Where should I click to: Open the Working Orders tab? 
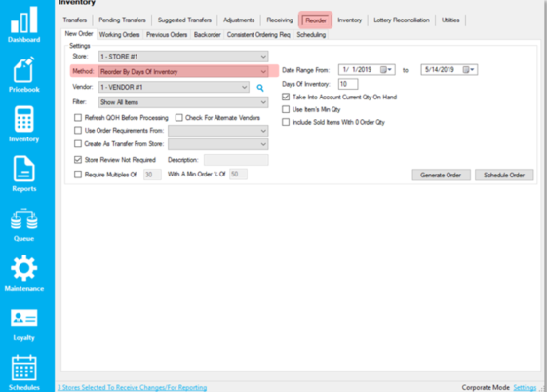tap(119, 34)
